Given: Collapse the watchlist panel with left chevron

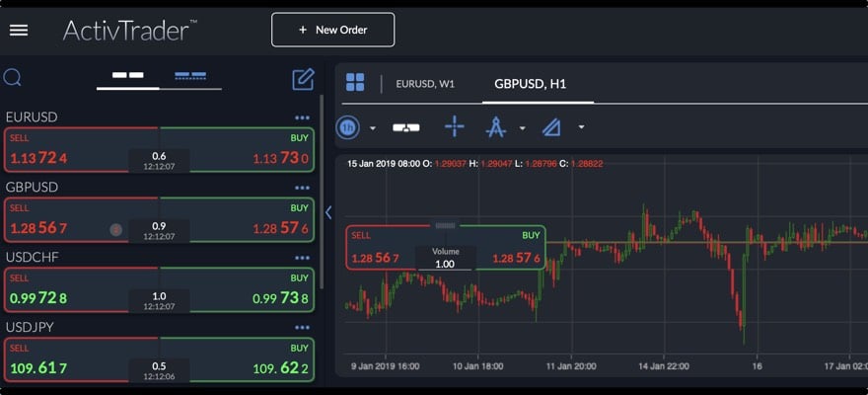Looking at the screenshot, I should point(328,211).
